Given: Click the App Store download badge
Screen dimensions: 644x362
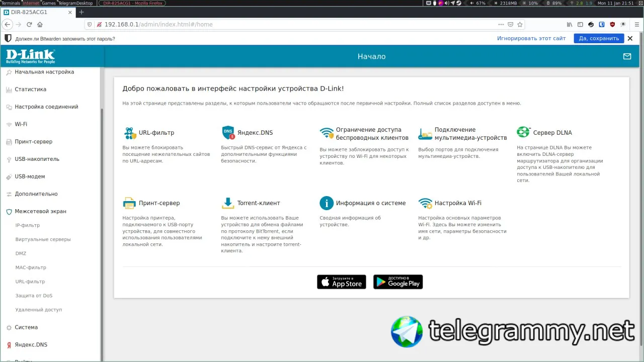Looking at the screenshot, I should (342, 282).
